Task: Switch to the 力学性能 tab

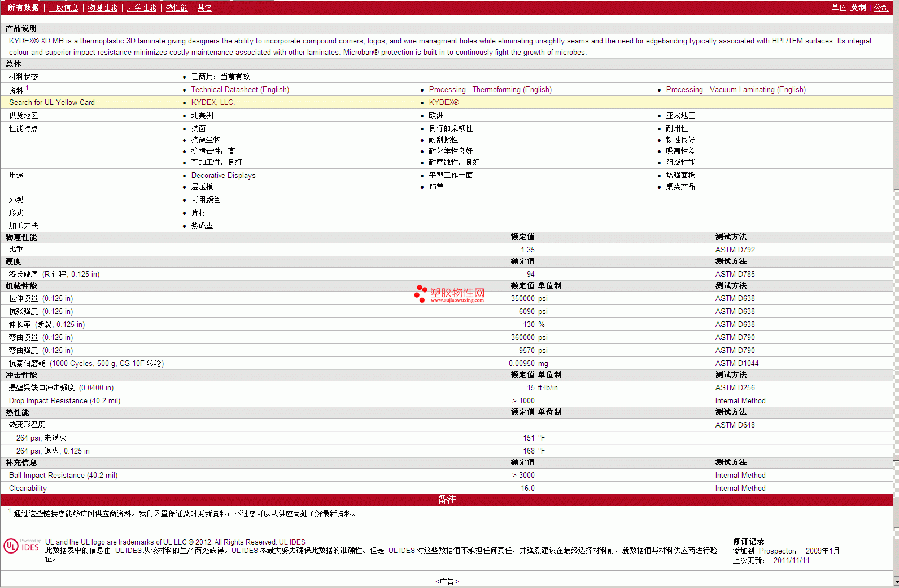Action: pos(141,8)
